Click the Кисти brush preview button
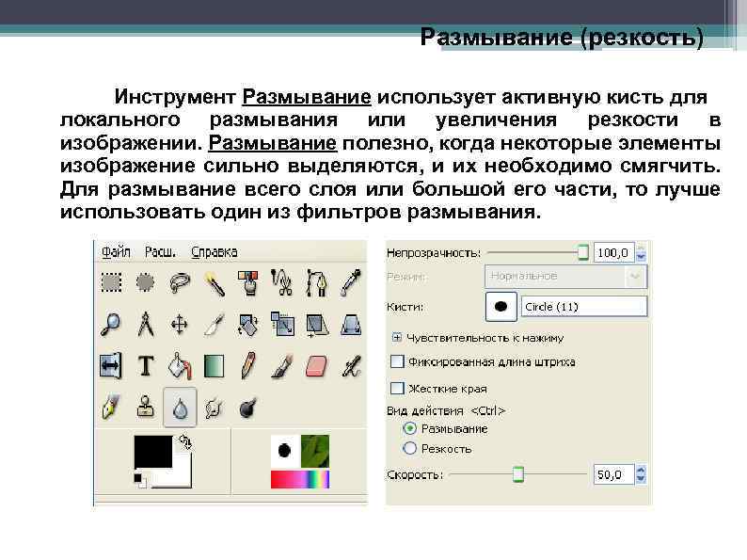Viewport: 747px width, 560px height. click(501, 307)
